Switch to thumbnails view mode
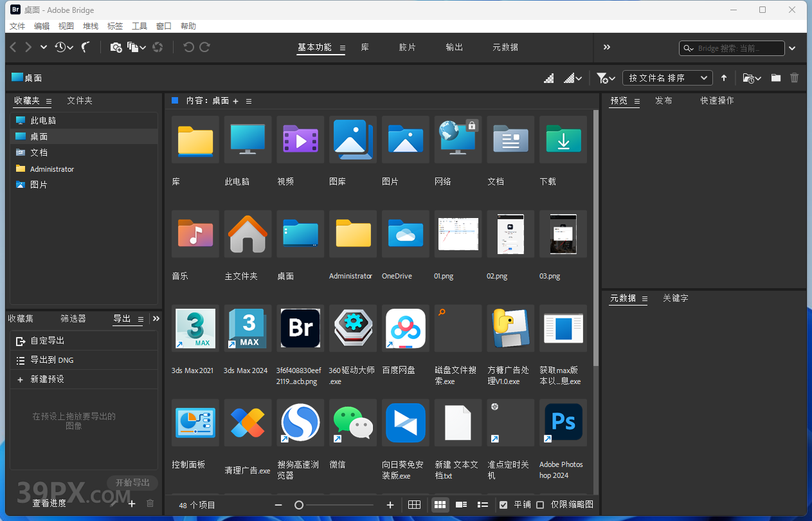812x521 pixels. coord(440,505)
